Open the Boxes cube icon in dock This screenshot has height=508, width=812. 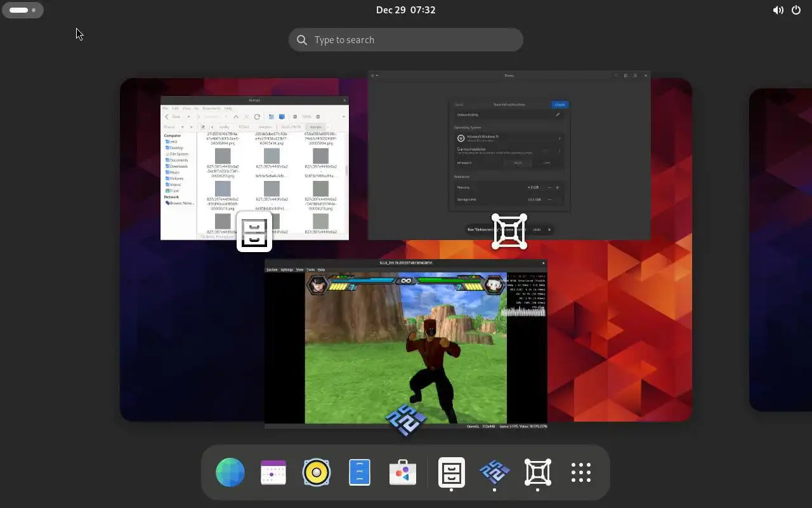[538, 472]
